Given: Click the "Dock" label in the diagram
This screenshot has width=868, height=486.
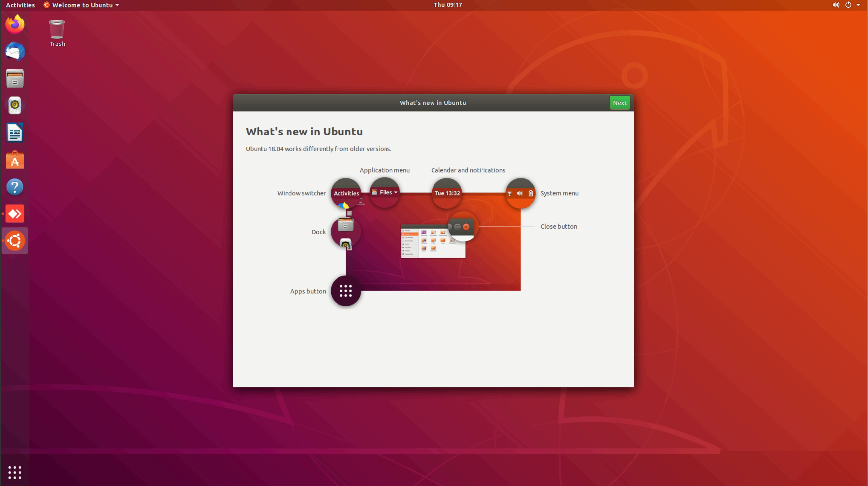Looking at the screenshot, I should (x=319, y=232).
